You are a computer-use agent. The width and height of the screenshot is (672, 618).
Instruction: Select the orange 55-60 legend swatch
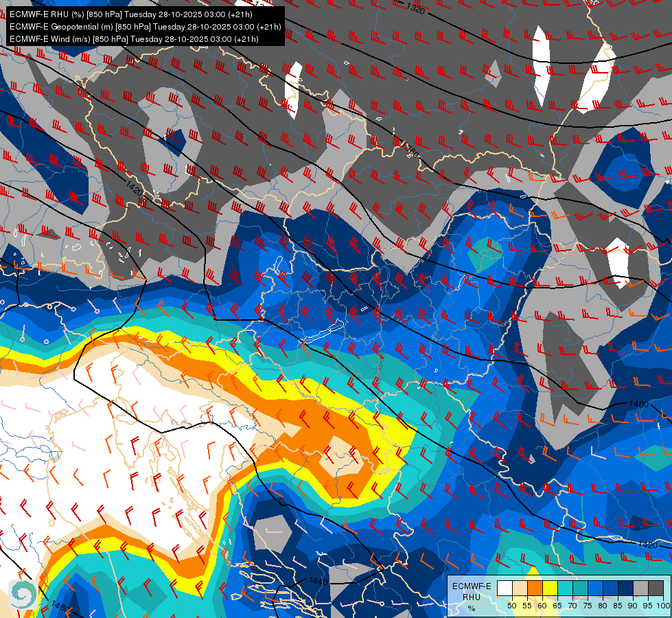(x=535, y=588)
